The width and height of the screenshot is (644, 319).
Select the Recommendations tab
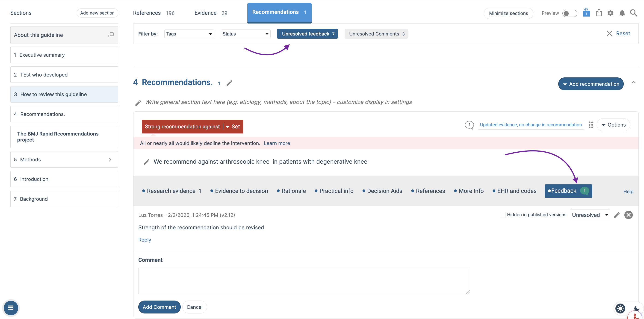coord(279,12)
